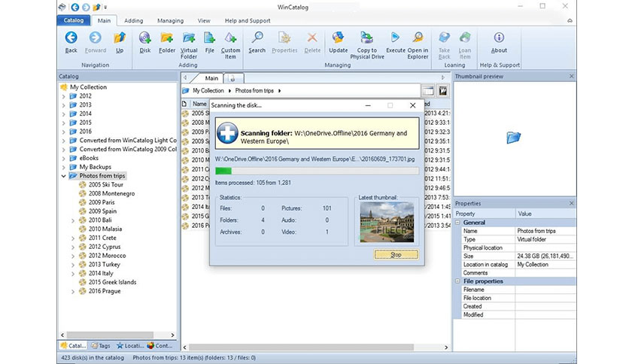The height and width of the screenshot is (364, 629).
Task: Click quick access up-folder icon in title bar
Action: (x=96, y=7)
